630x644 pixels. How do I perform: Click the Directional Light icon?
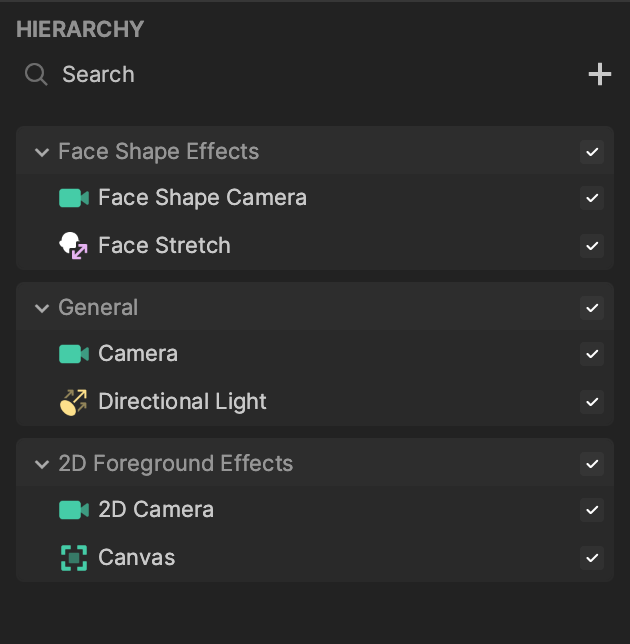coord(74,402)
